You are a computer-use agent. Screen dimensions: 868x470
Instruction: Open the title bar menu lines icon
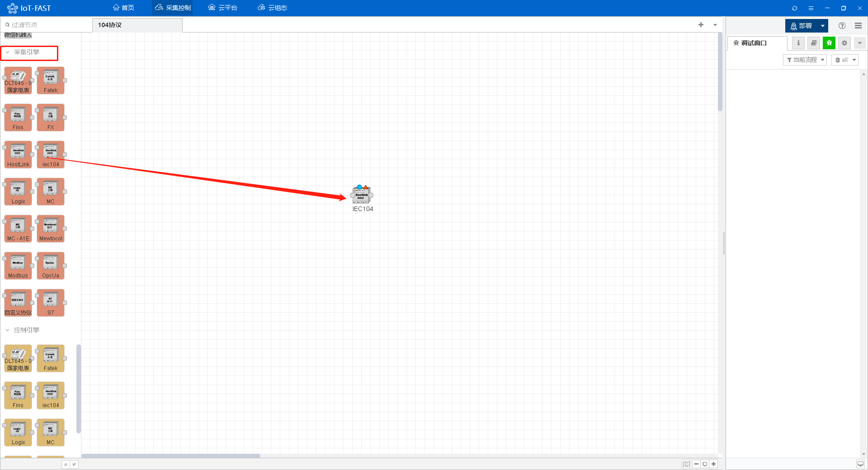coord(811,8)
